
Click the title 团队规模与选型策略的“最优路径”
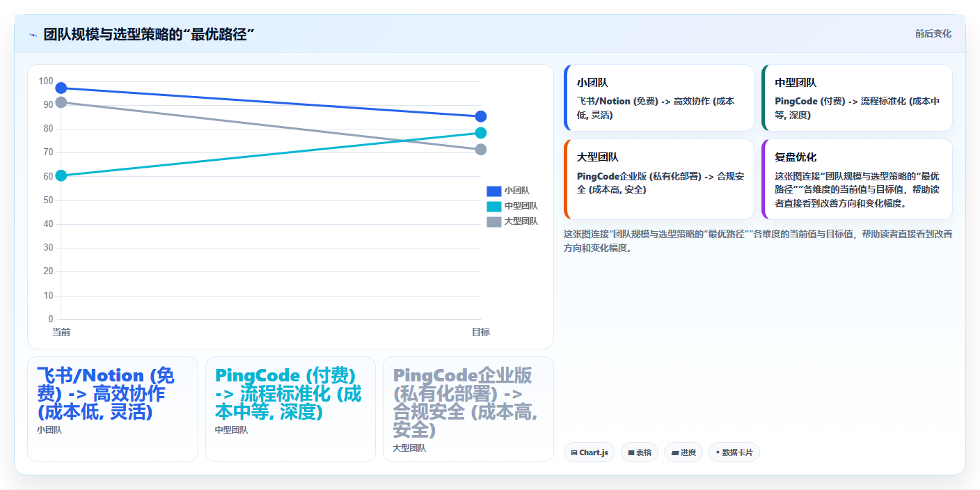coord(149,34)
